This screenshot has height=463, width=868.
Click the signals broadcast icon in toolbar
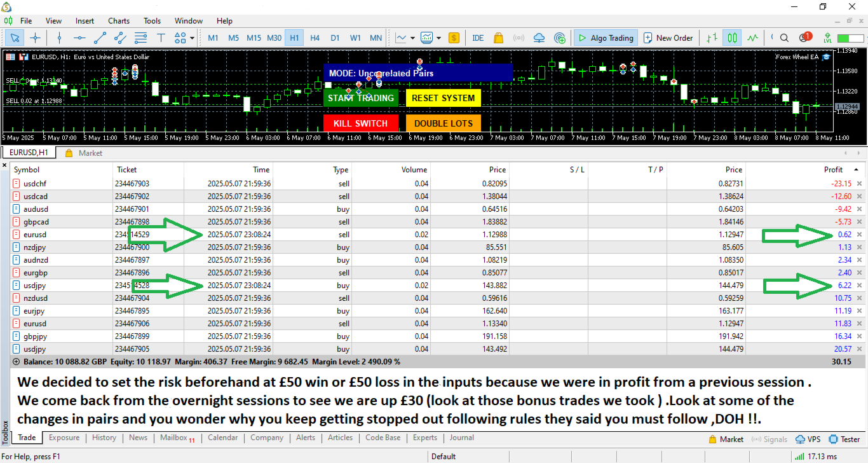pyautogui.click(x=519, y=38)
